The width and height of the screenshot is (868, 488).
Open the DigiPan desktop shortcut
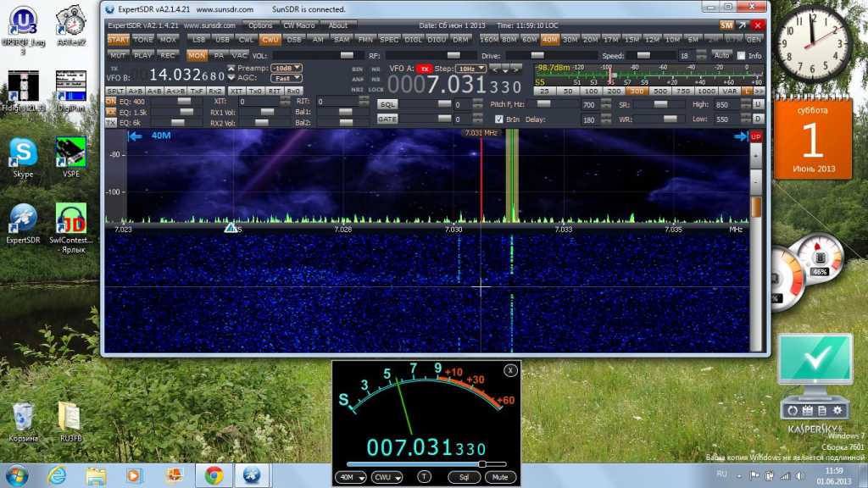click(x=71, y=91)
